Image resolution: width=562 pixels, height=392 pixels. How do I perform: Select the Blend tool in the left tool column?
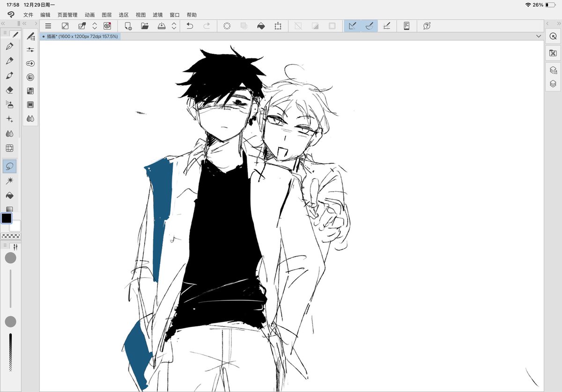(x=10, y=133)
